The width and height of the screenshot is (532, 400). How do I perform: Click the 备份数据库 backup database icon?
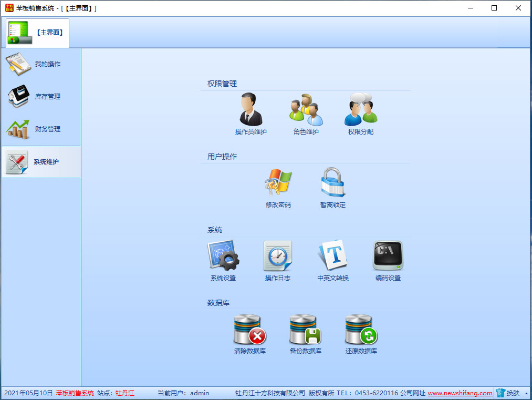pos(306,329)
